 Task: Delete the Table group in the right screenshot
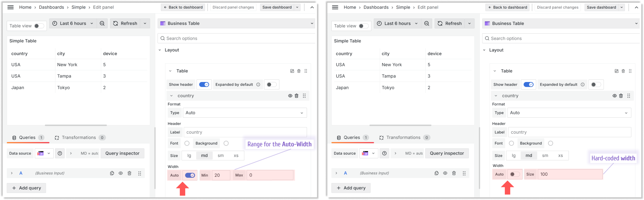pyautogui.click(x=623, y=71)
